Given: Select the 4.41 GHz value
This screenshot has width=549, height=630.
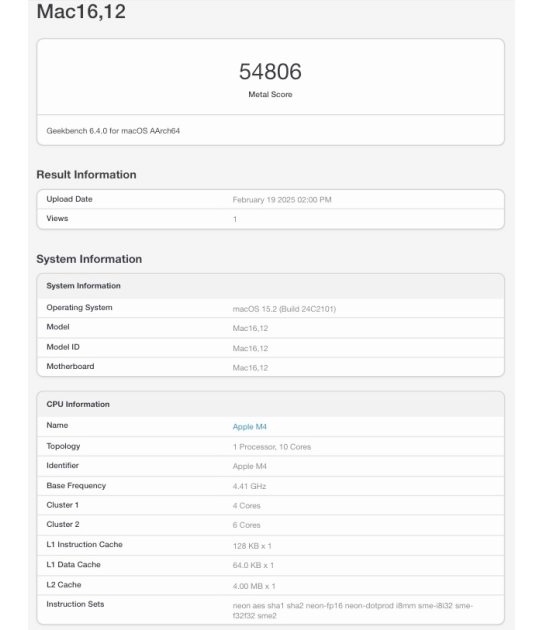Looking at the screenshot, I should pos(249,486).
